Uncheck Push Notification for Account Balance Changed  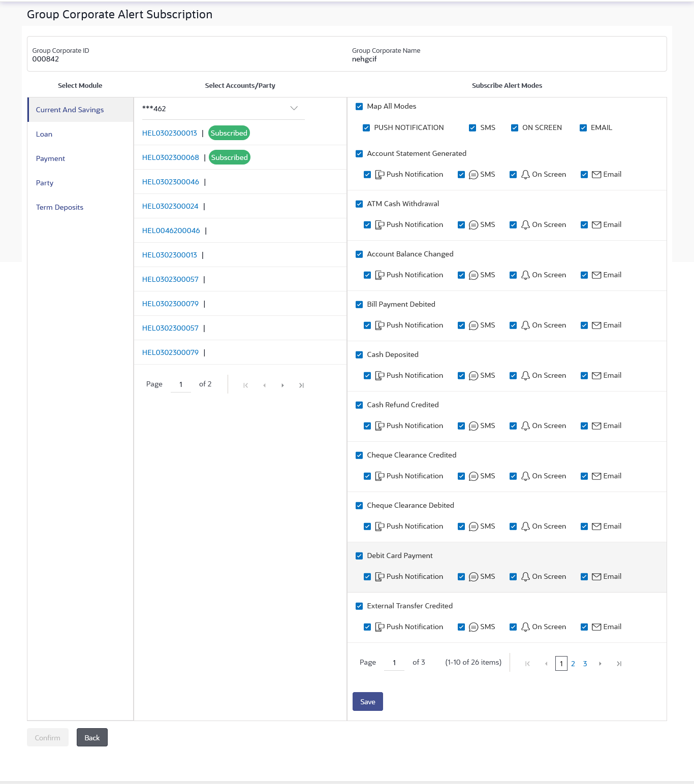click(x=367, y=275)
